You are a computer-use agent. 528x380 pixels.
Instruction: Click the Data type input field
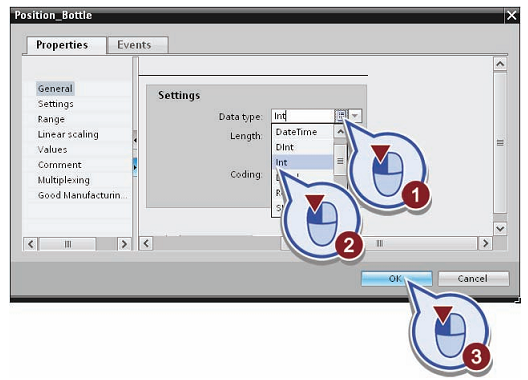pos(303,116)
